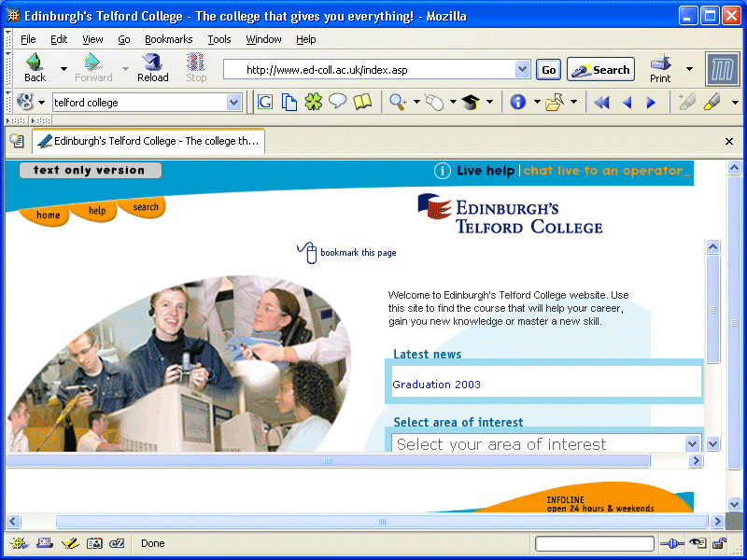Expand the magnifier search dropdown arrow
Image resolution: width=747 pixels, height=560 pixels.
point(416,102)
